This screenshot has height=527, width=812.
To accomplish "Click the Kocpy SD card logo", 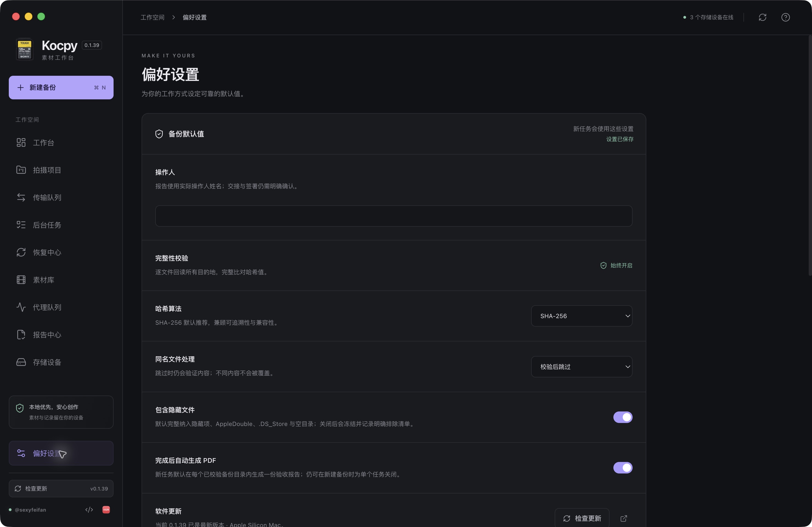I will coord(25,49).
